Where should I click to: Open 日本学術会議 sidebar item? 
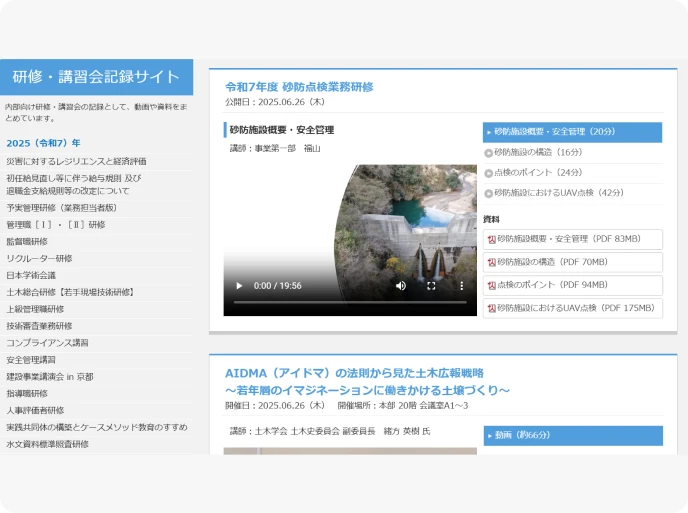click(x=31, y=275)
